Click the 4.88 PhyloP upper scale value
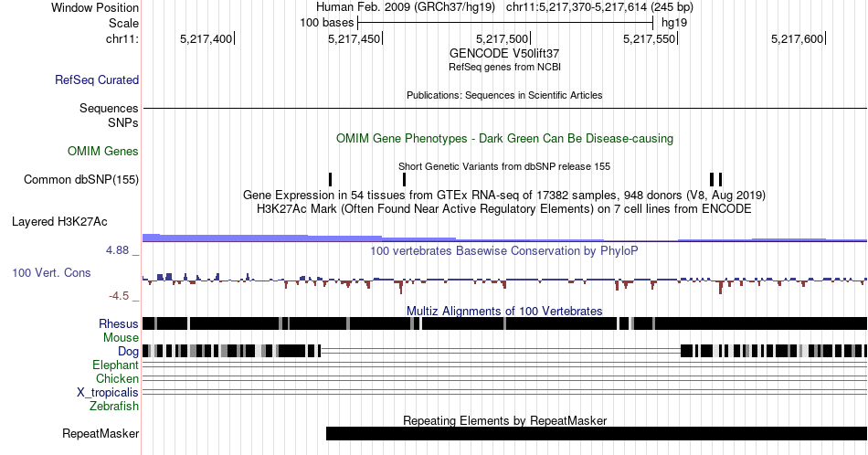The width and height of the screenshot is (868, 455). coord(117,250)
